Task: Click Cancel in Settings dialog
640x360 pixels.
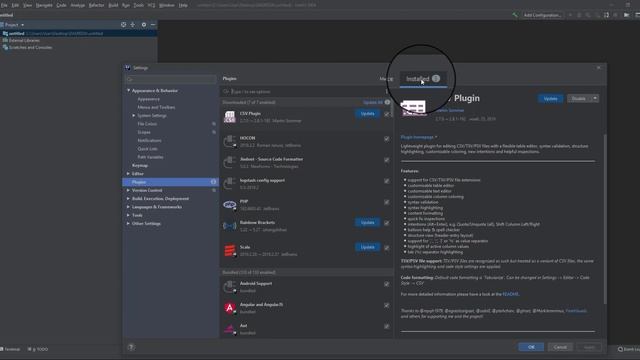Action: (560, 347)
